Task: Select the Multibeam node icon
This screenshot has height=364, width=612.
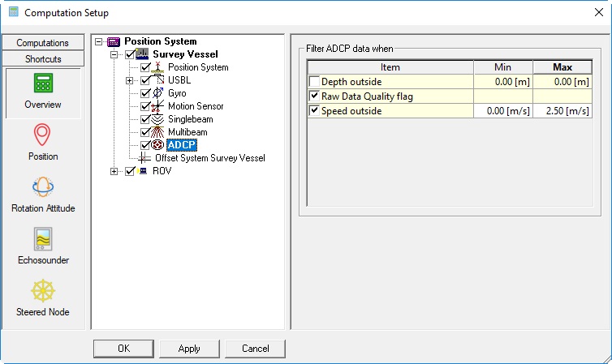Action: [x=158, y=132]
